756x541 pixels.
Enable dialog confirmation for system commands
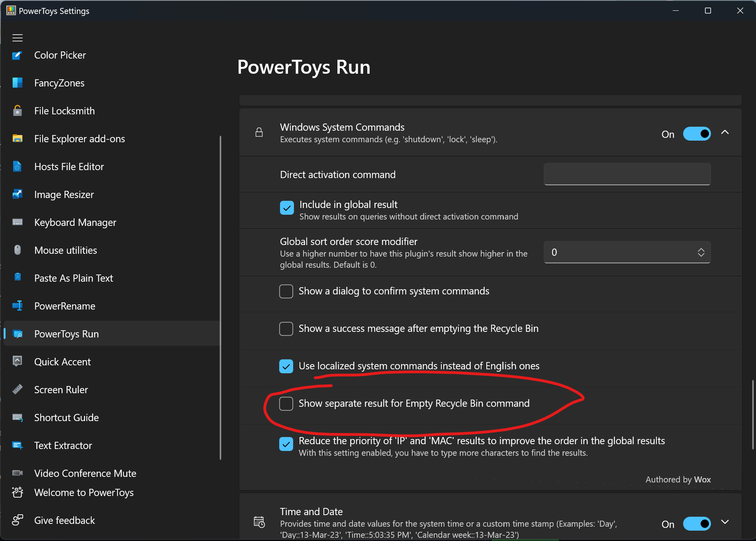click(286, 291)
